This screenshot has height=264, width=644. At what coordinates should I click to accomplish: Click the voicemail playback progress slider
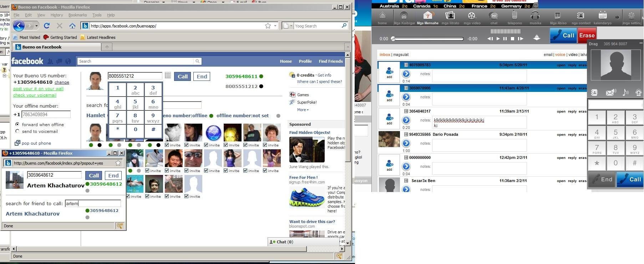(427, 38)
